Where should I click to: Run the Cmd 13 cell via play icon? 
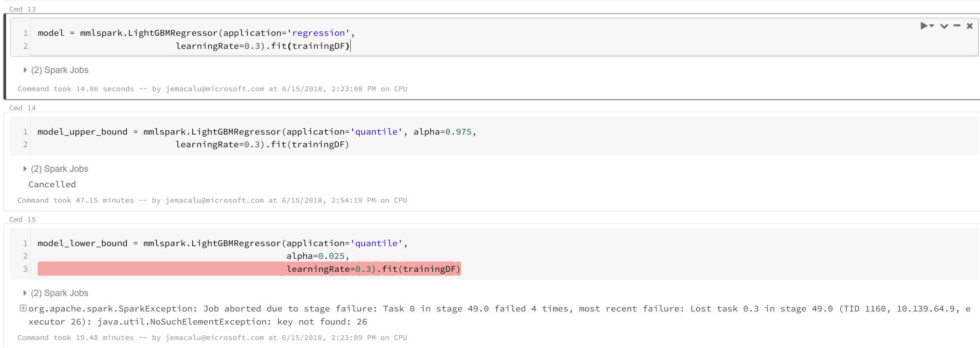923,26
